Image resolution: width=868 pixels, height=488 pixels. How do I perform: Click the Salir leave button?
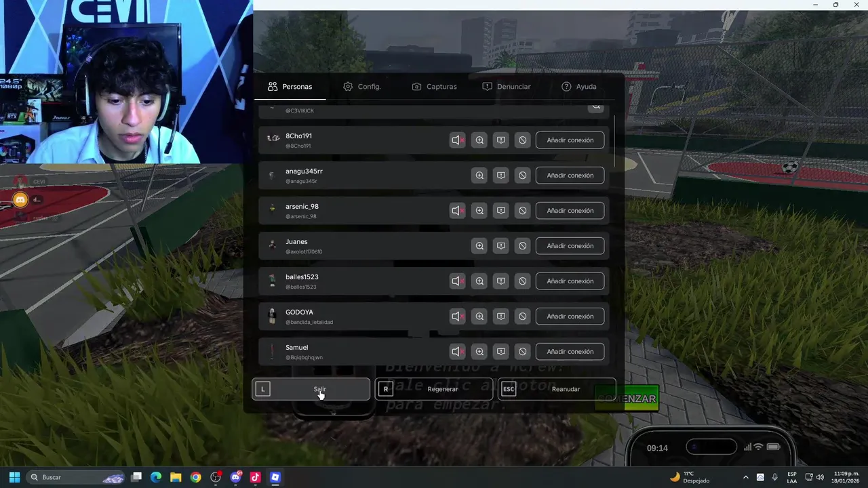[311, 389]
